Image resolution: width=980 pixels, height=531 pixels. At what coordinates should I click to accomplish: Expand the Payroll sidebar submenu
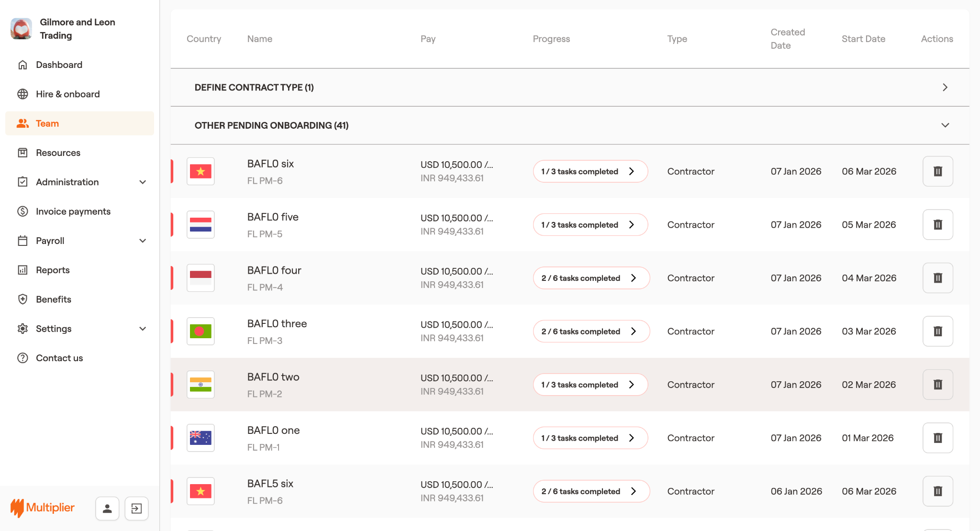142,241
